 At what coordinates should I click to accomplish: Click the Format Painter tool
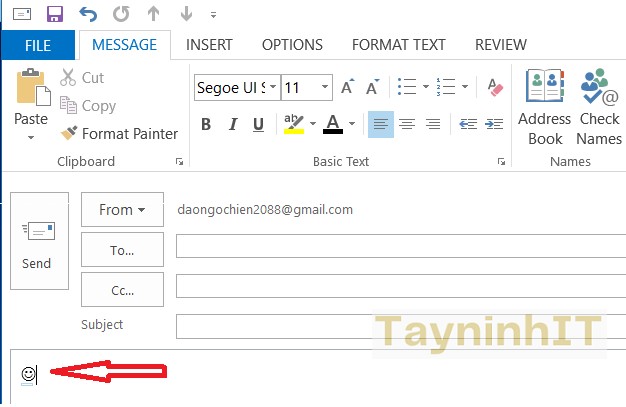[x=119, y=133]
